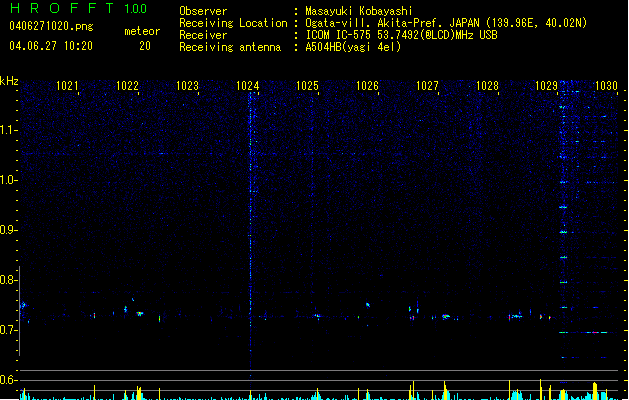Click the Observer field label
629x400 pixels.
coord(203,11)
